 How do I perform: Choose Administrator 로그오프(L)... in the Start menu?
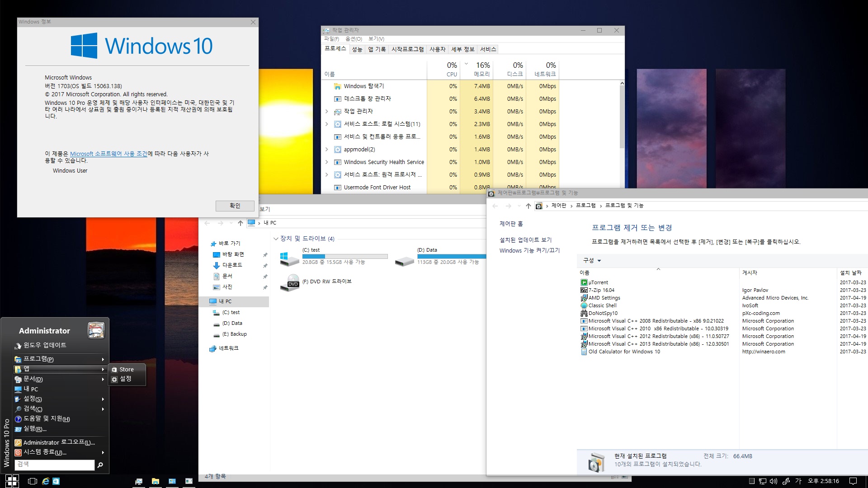(59, 442)
